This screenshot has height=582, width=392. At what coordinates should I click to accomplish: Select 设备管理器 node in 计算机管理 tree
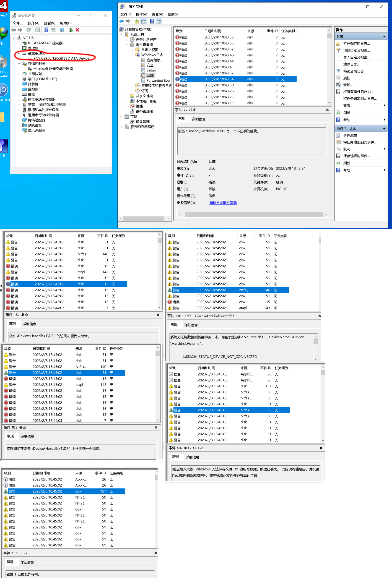pos(144,112)
